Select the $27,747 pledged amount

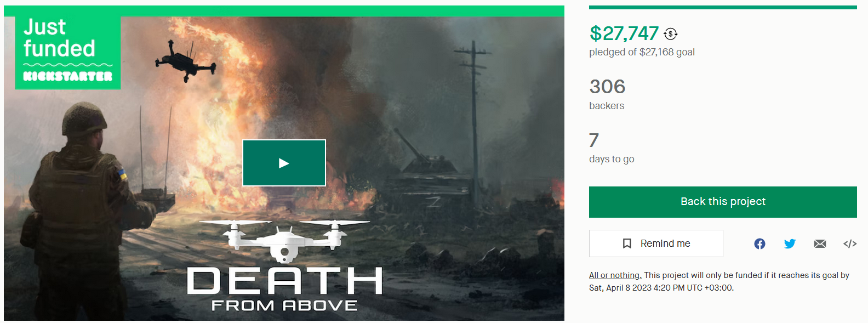624,33
